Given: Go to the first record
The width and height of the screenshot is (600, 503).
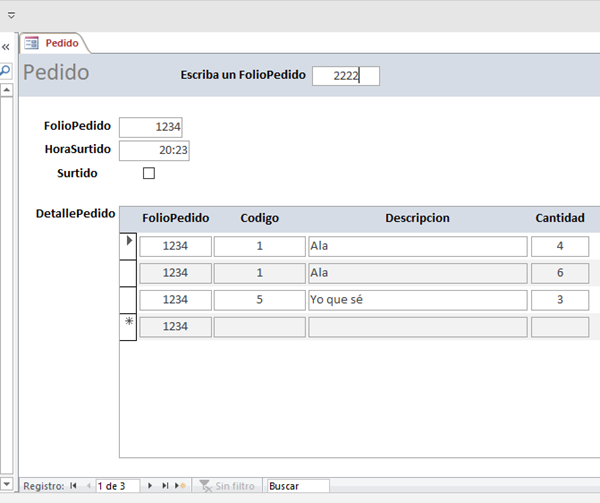Looking at the screenshot, I should pyautogui.click(x=73, y=485).
